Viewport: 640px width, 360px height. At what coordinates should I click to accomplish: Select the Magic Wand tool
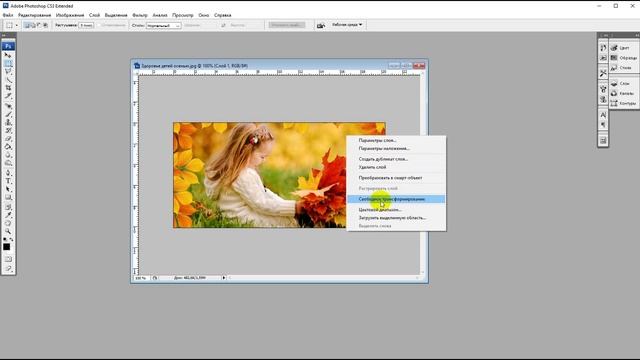tap(8, 80)
